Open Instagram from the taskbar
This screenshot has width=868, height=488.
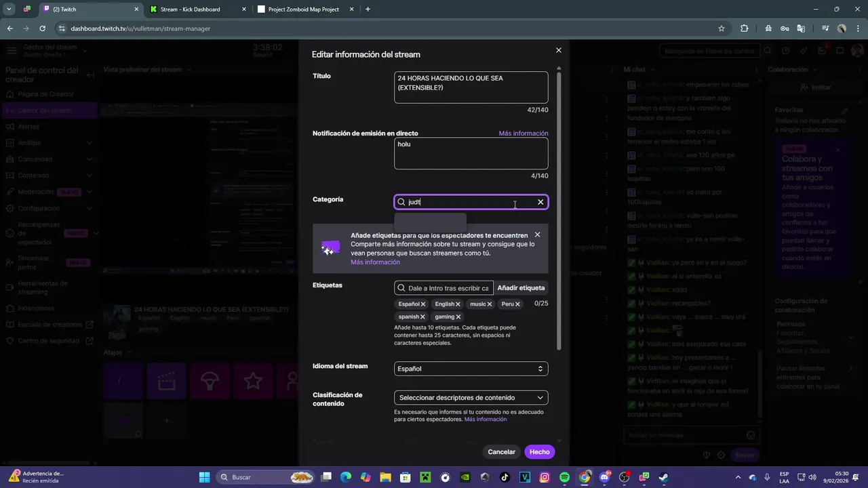545,477
